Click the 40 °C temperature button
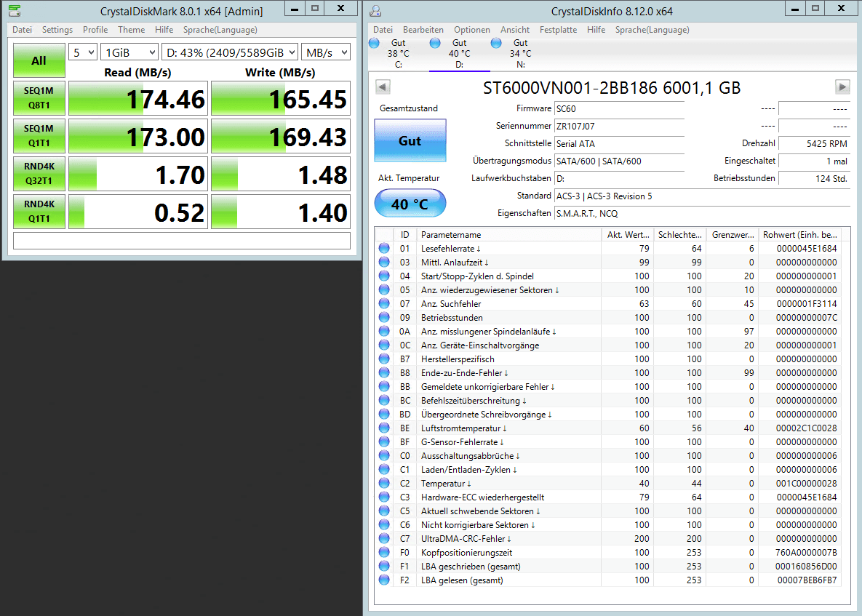The image size is (862, 616). [410, 204]
